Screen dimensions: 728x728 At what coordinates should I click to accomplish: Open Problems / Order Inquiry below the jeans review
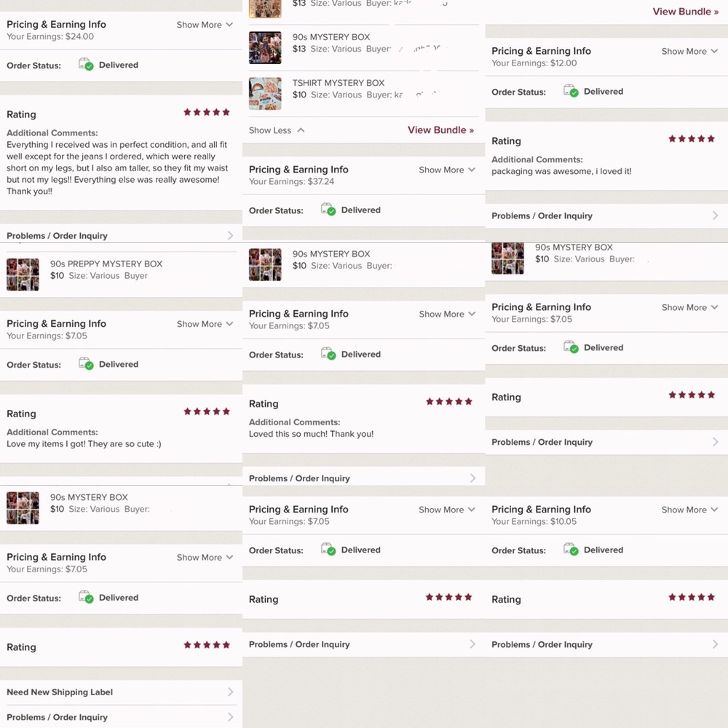tap(57, 236)
